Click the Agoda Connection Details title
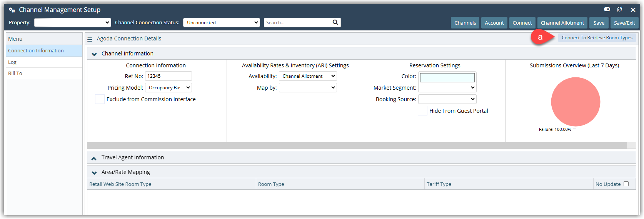The height and width of the screenshot is (219, 644). coord(129,38)
